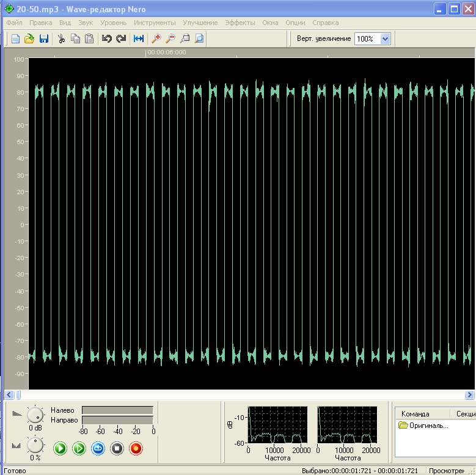Image resolution: width=476 pixels, height=475 pixels.
Task: Undo the last edit
Action: coord(107,39)
